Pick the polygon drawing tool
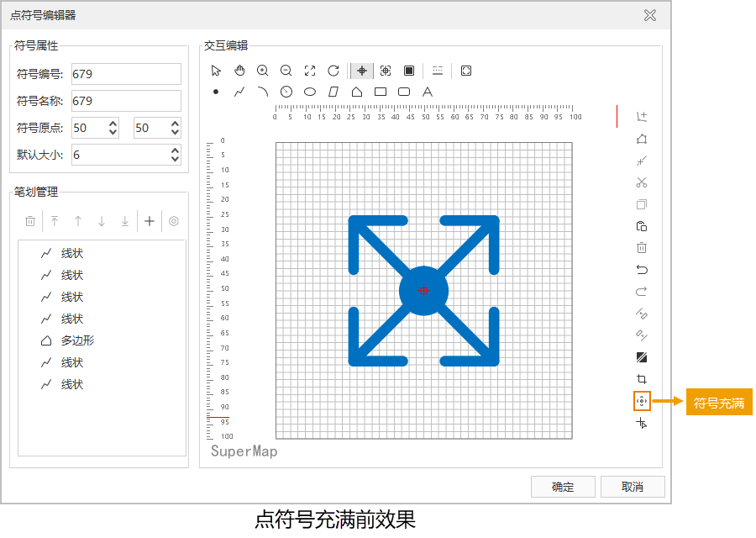This screenshot has height=538, width=756. [x=357, y=92]
